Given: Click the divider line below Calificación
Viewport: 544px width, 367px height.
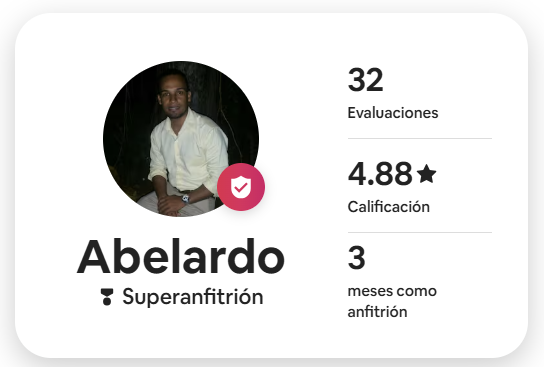Looking at the screenshot, I should pos(420,232).
